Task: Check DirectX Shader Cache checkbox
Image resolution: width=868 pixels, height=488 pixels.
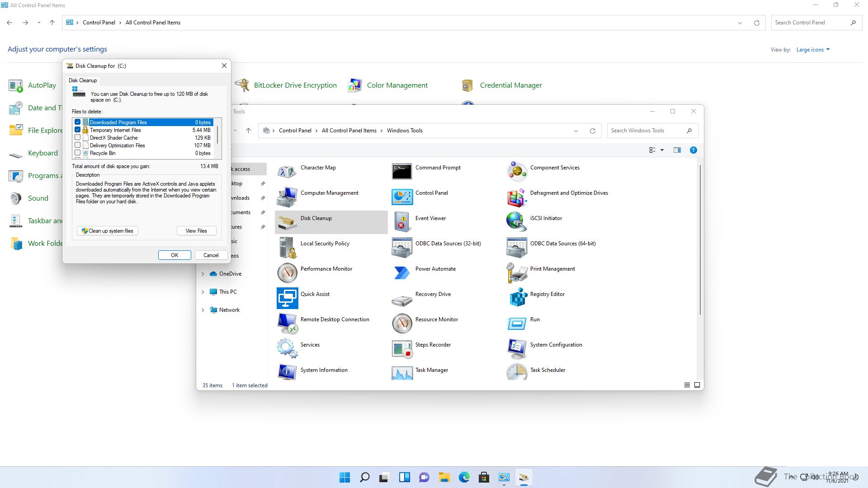Action: pyautogui.click(x=78, y=138)
